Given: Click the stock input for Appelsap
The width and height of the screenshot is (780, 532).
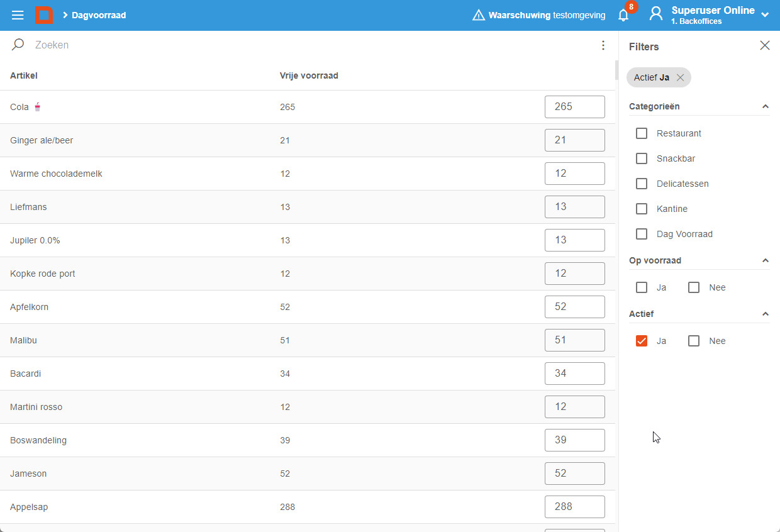Looking at the screenshot, I should coord(575,507).
